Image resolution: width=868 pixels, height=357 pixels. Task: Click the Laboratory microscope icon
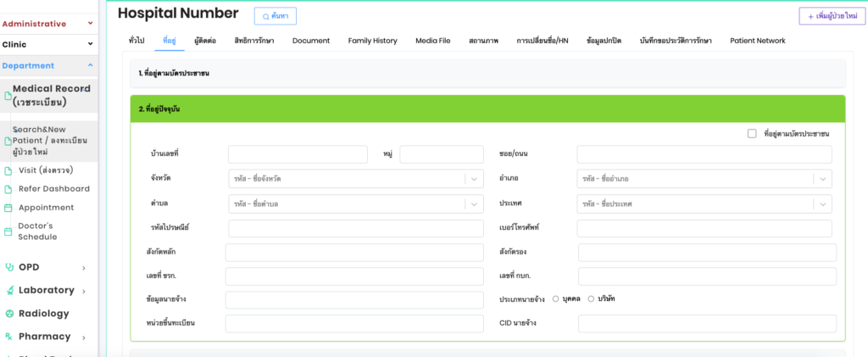point(9,290)
